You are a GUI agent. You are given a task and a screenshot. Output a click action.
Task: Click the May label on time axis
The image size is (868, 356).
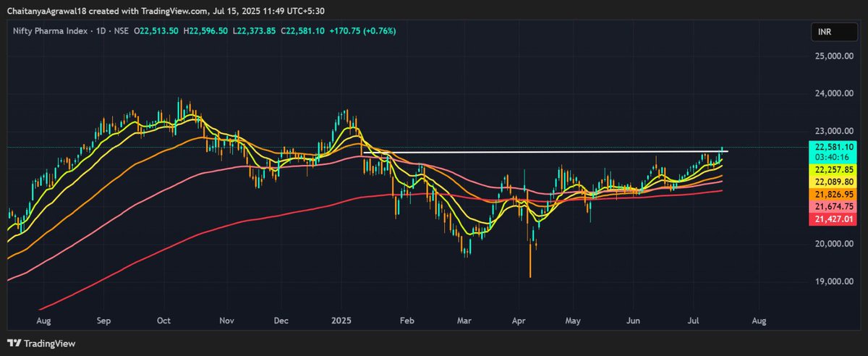[574, 319]
